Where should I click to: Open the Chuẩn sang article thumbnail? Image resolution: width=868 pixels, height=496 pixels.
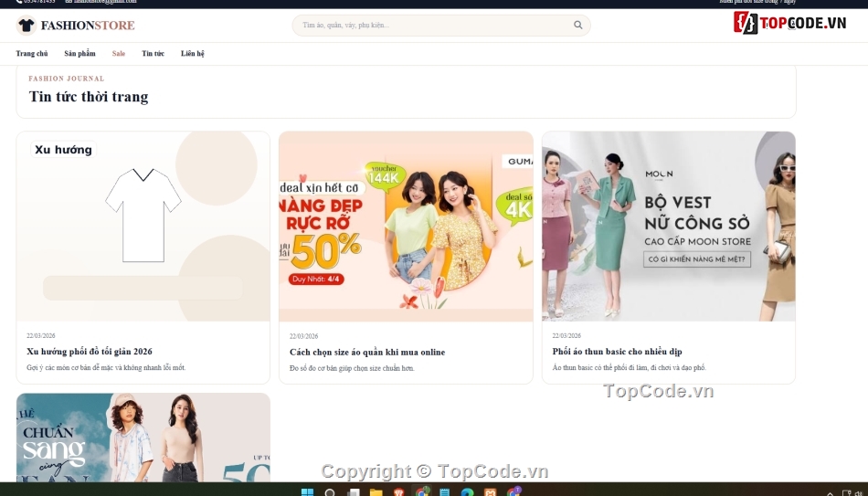[x=143, y=438]
